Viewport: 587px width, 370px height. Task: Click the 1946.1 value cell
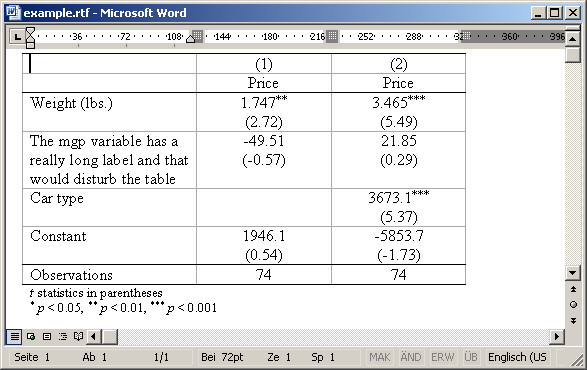click(x=264, y=245)
